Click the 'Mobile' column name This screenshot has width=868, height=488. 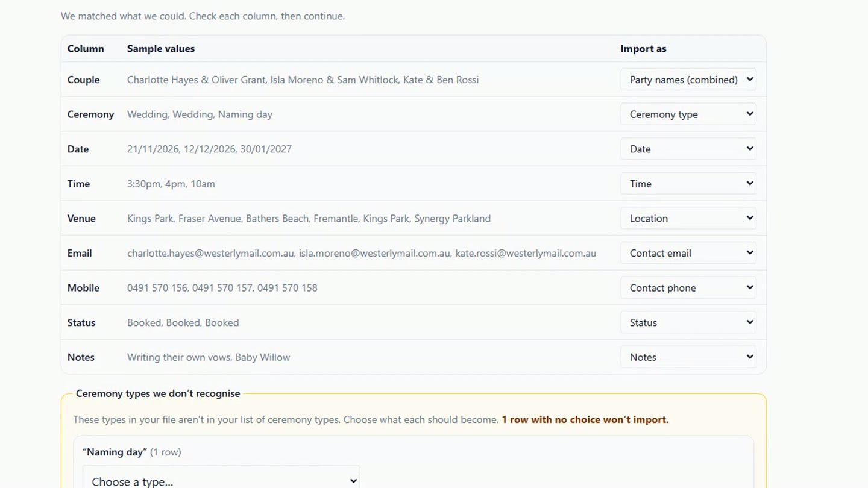83,288
